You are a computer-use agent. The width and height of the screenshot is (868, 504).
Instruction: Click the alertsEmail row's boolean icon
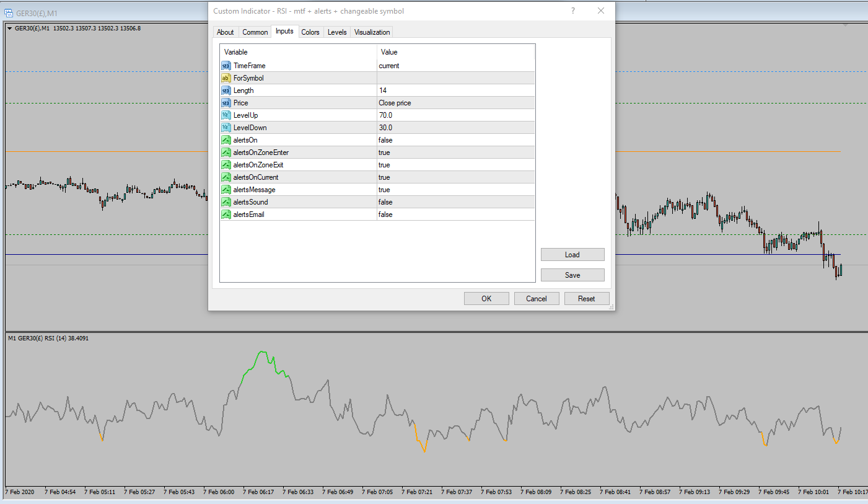coord(226,214)
